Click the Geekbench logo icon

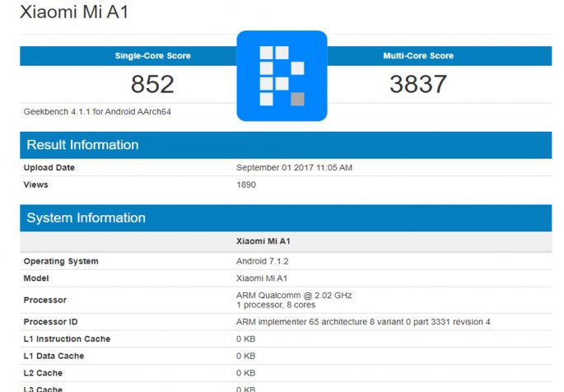pos(282,76)
